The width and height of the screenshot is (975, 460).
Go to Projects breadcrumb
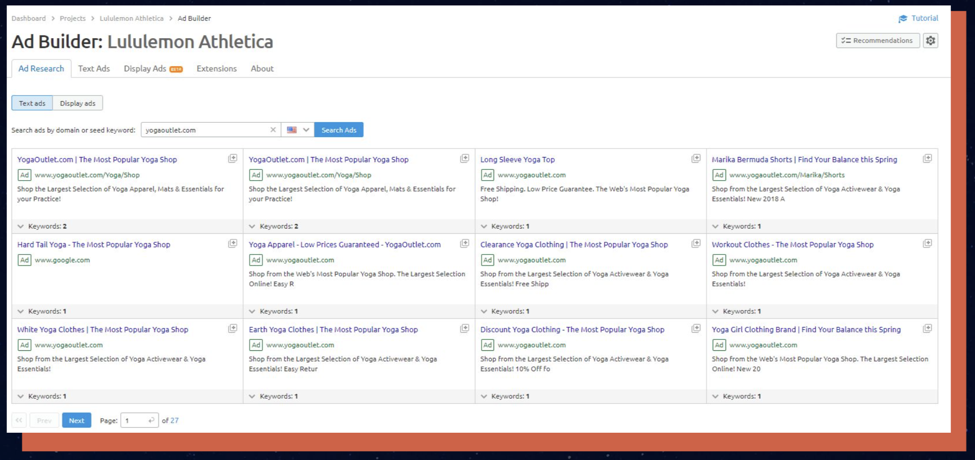(x=73, y=19)
